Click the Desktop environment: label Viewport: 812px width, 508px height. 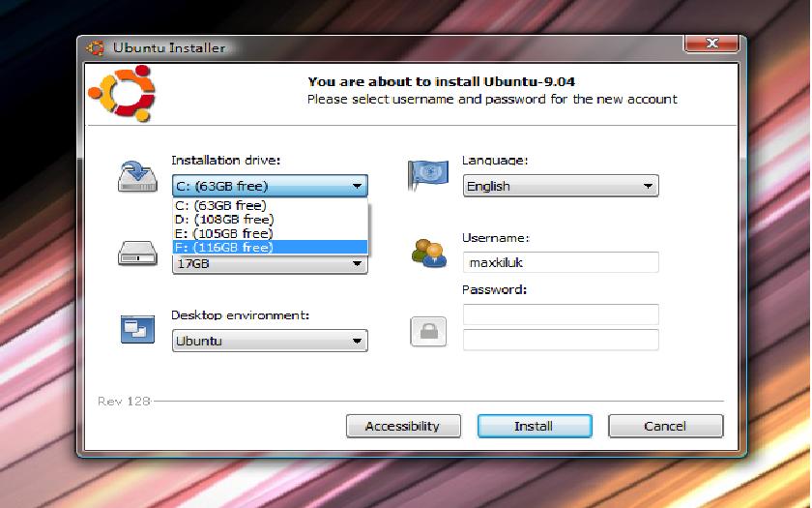point(241,315)
